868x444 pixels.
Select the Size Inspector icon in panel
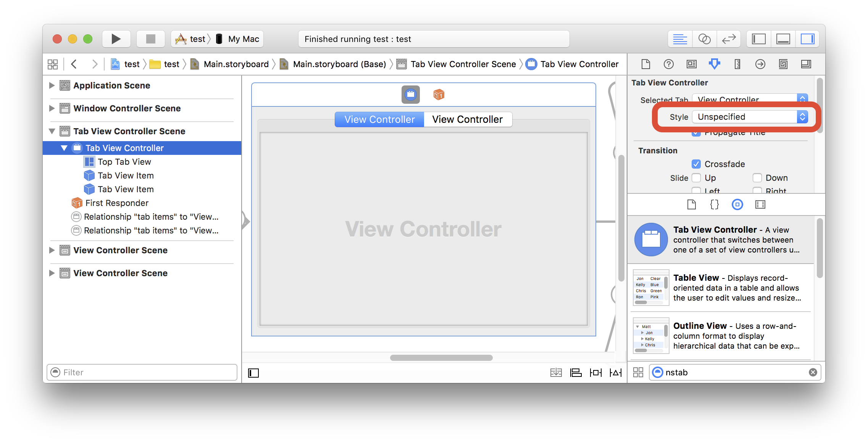[x=736, y=64]
